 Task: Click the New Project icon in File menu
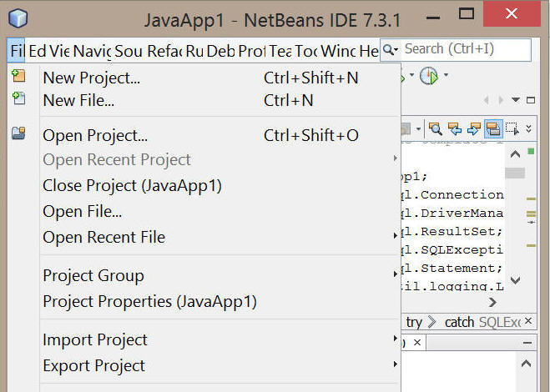pyautogui.click(x=18, y=77)
